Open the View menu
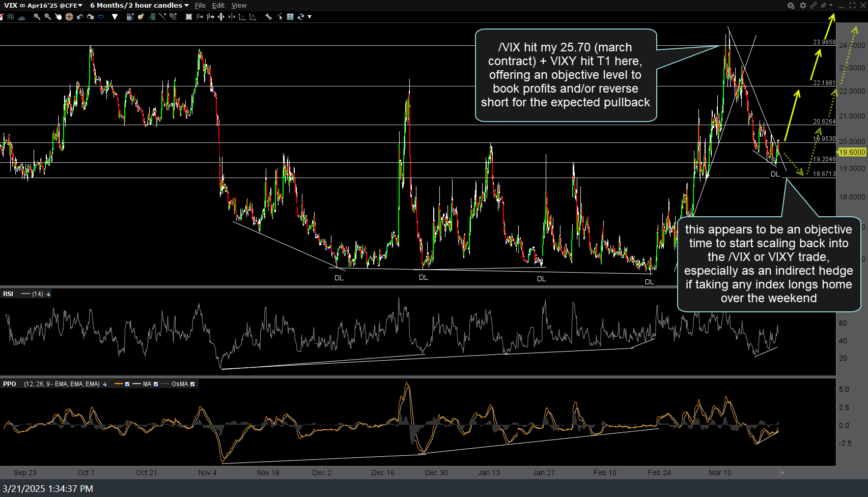This screenshot has height=497, width=868. tap(239, 5)
